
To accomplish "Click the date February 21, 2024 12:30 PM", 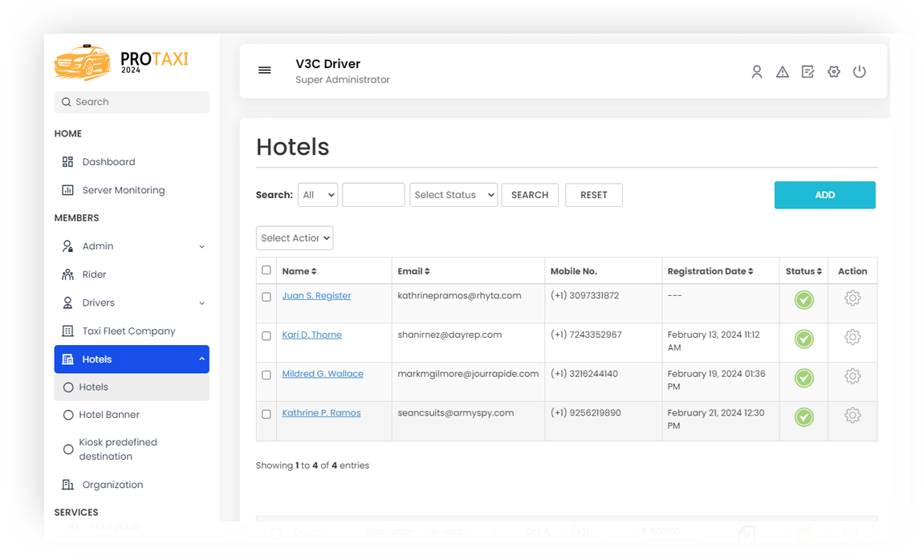I will click(x=715, y=420).
